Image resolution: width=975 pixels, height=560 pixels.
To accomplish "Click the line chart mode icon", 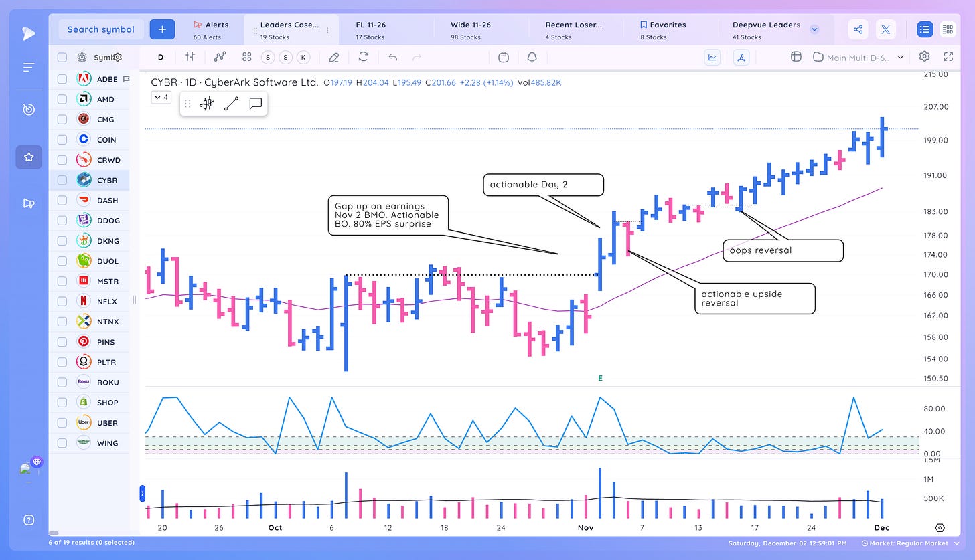I will click(712, 57).
